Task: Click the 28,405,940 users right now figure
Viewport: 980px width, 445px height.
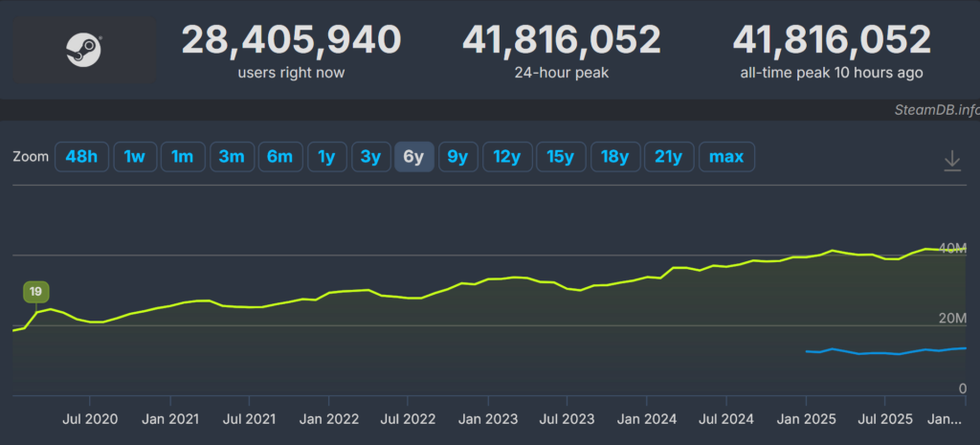Action: pyautogui.click(x=291, y=40)
